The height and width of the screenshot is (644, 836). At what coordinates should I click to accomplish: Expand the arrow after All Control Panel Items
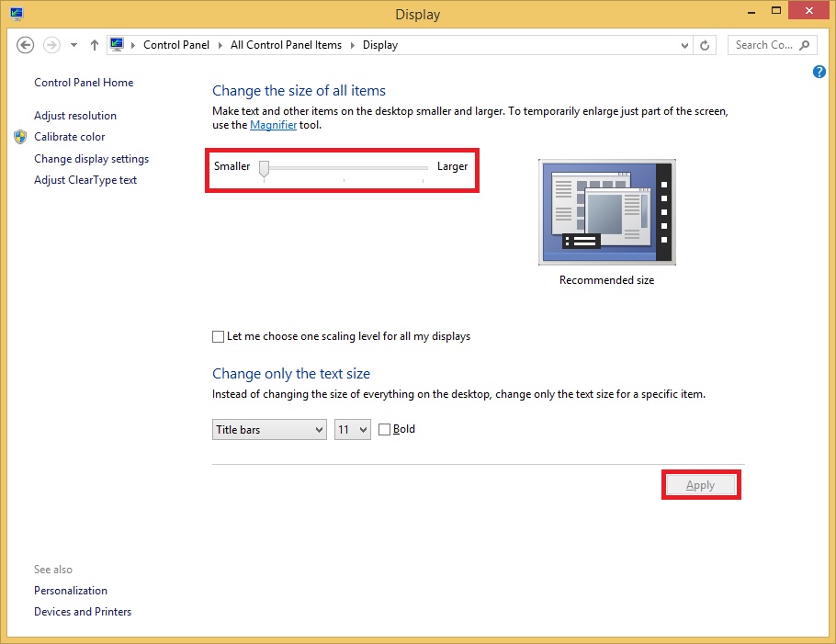click(x=353, y=45)
